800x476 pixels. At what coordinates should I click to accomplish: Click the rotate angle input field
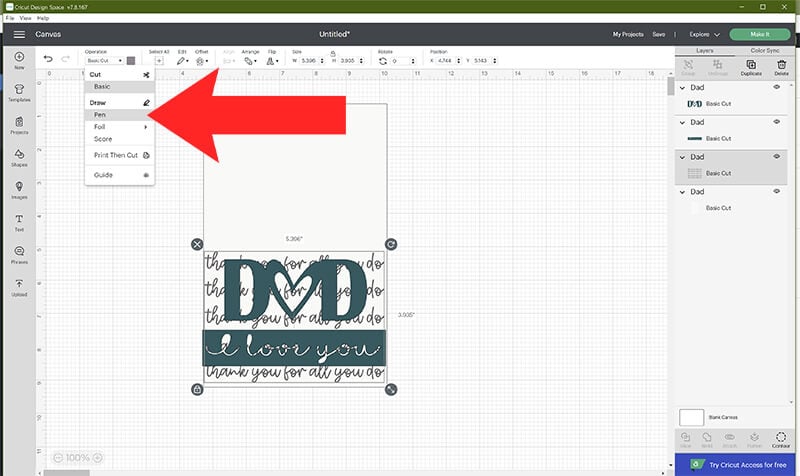pyautogui.click(x=400, y=61)
